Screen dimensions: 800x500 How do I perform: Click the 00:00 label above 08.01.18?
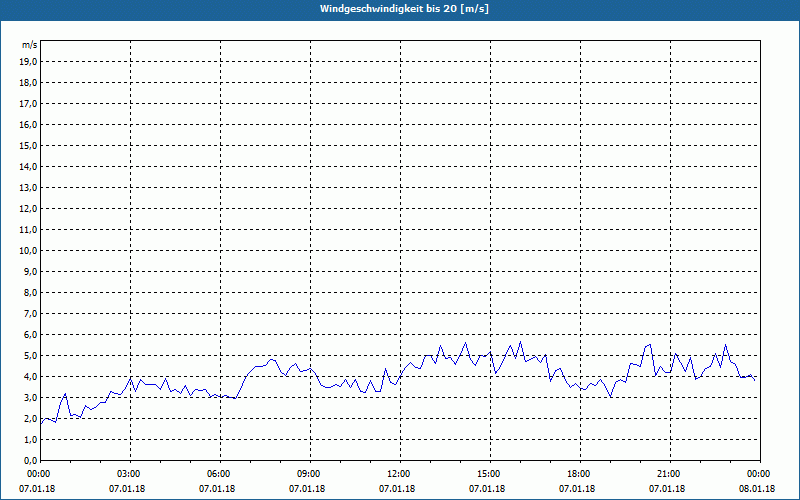[760, 474]
